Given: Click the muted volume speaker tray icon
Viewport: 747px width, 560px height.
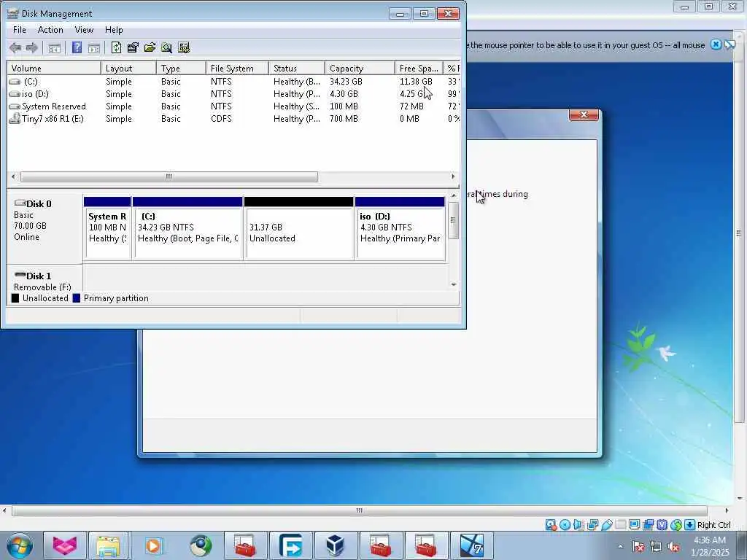Looking at the screenshot, I should pyautogui.click(x=673, y=547).
